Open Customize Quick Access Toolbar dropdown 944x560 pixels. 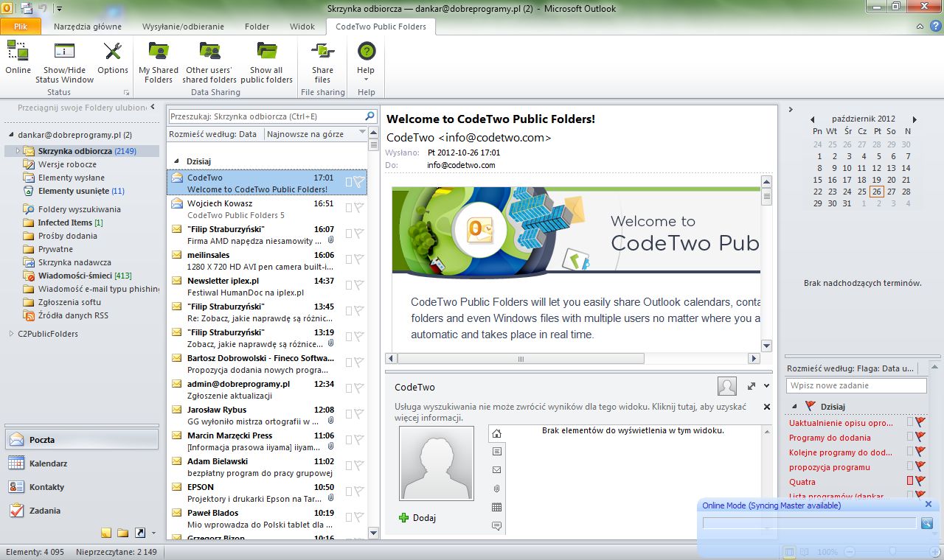(60, 9)
